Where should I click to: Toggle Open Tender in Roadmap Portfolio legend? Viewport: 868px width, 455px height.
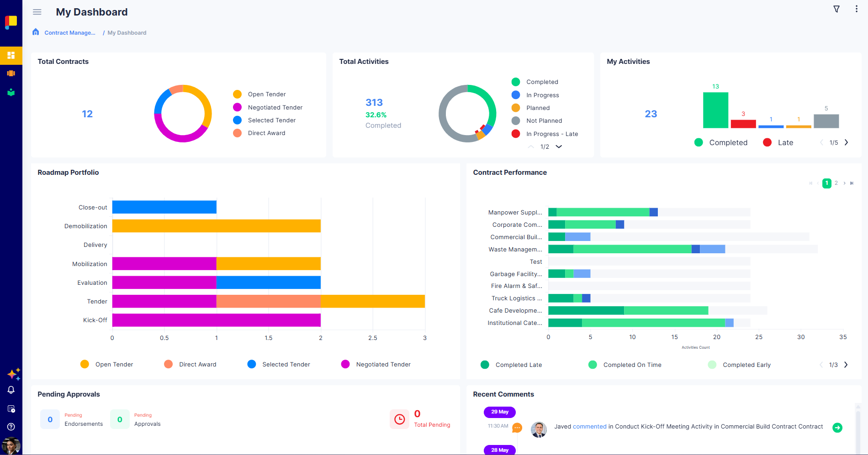tap(106, 364)
